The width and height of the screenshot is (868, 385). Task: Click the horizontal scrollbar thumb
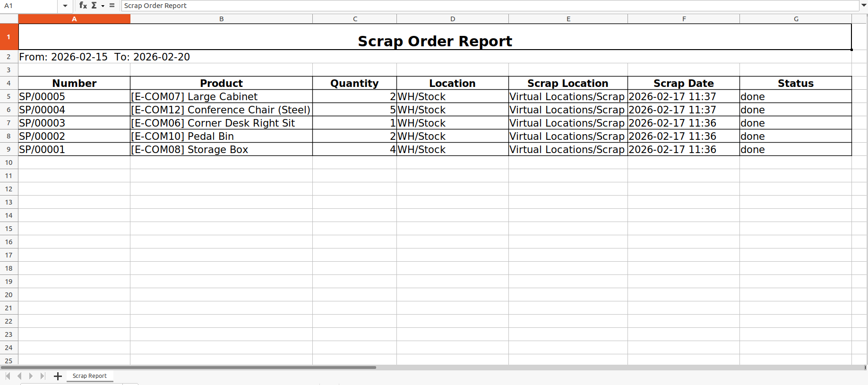[x=189, y=367]
